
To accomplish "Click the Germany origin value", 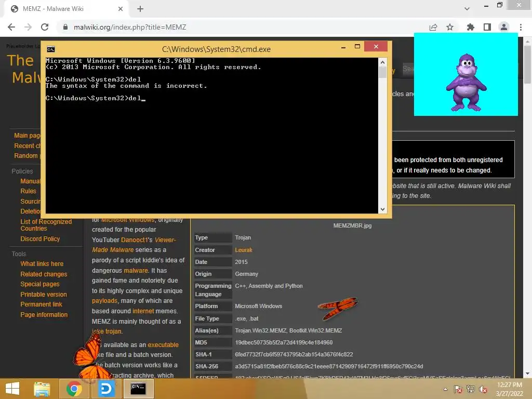I will point(246,274).
